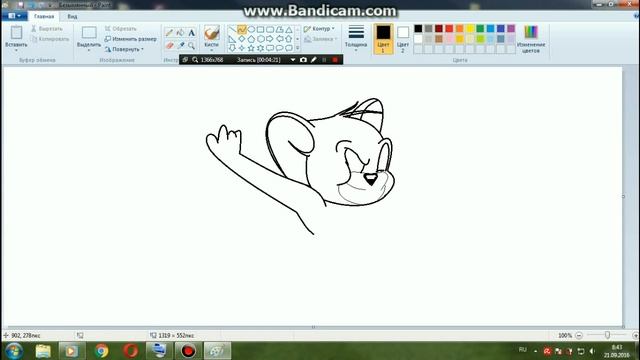Choose the Up arrow shape
The width and height of the screenshot is (640, 360).
289,39
